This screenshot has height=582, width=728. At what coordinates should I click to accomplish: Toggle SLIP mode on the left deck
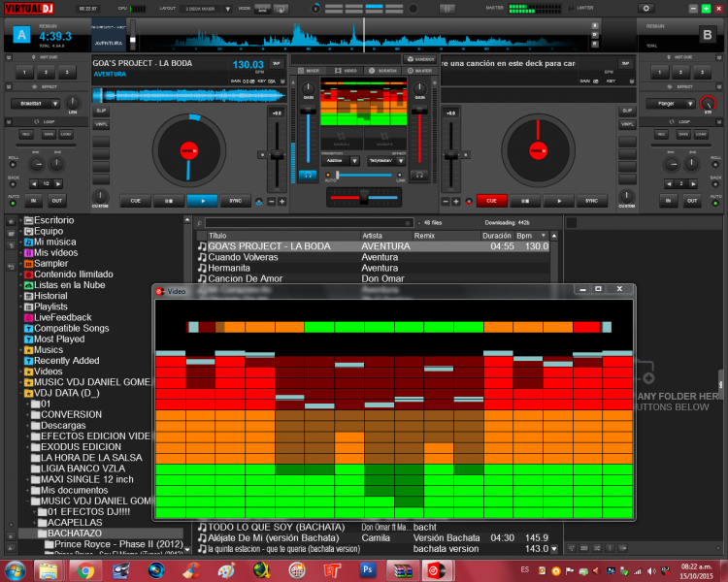pos(101,111)
